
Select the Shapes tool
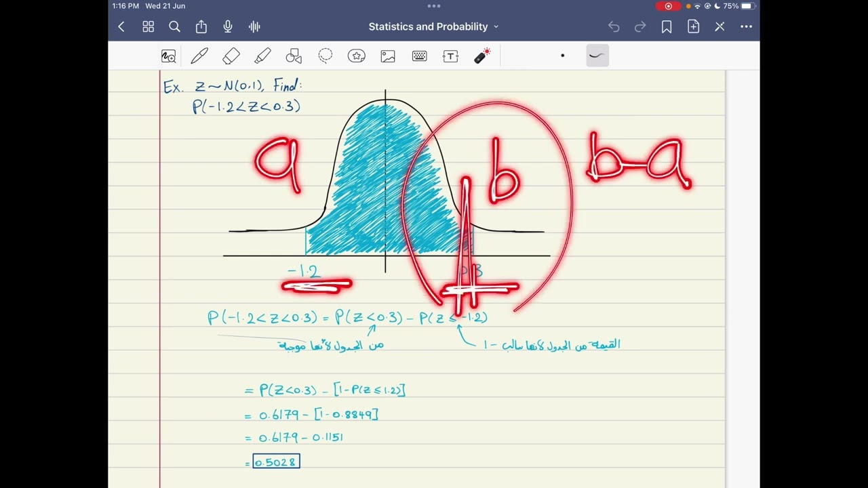point(294,56)
